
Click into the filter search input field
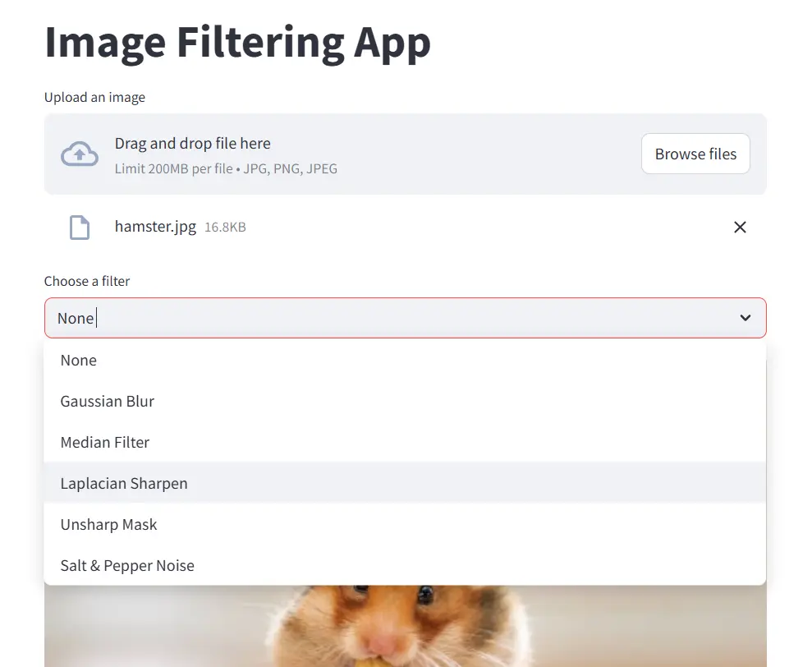coord(394,318)
